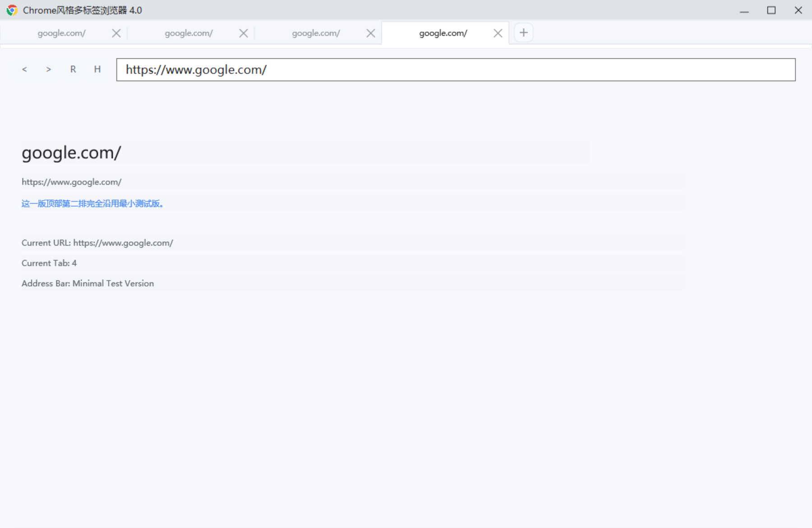Screen dimensions: 812x528
Task: Maximize the browser window
Action: (771, 10)
